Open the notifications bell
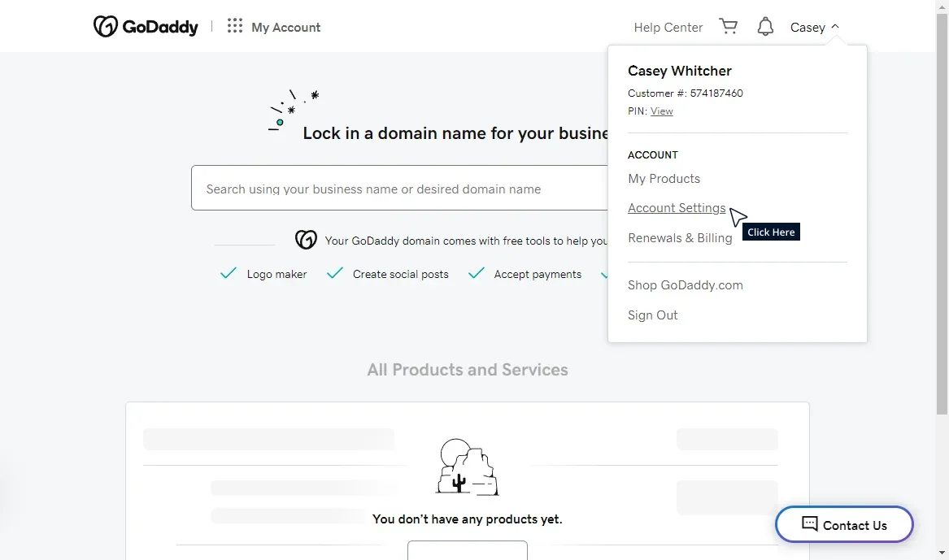This screenshot has width=949, height=560. [x=764, y=26]
